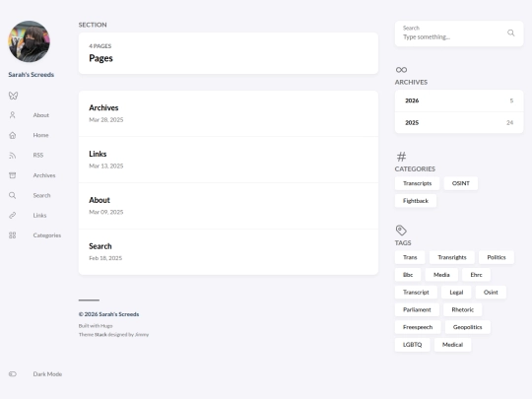The width and height of the screenshot is (532, 399).
Task: Select the Bbc tag
Action: coord(408,275)
